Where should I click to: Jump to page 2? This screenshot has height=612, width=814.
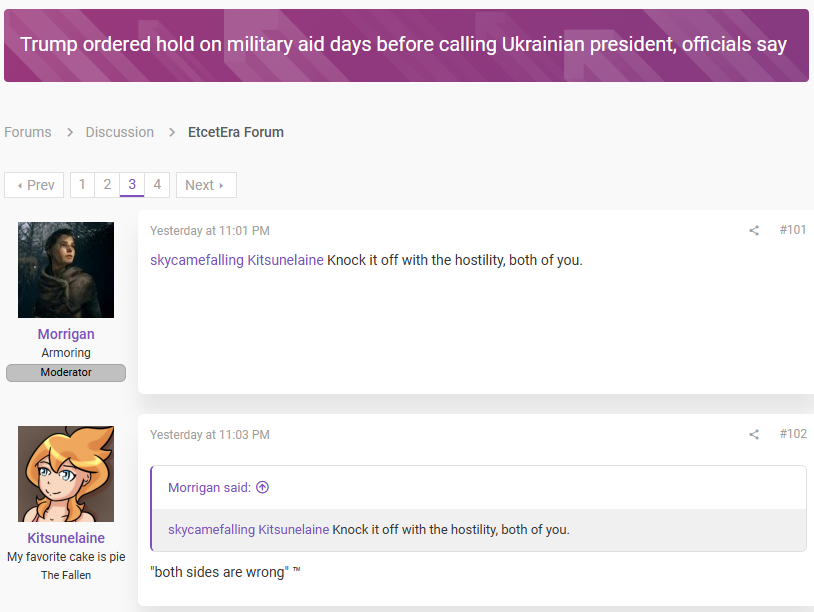click(107, 185)
